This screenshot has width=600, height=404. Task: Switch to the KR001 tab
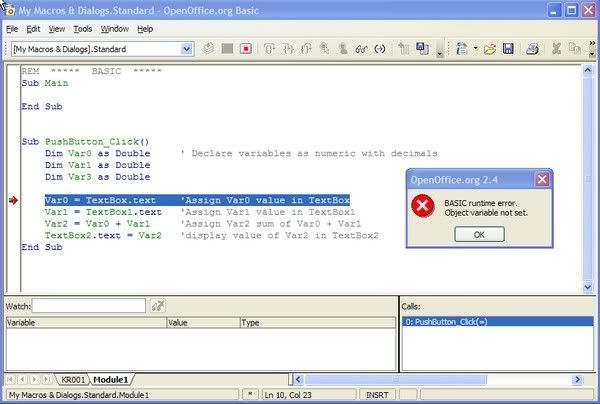pos(73,380)
